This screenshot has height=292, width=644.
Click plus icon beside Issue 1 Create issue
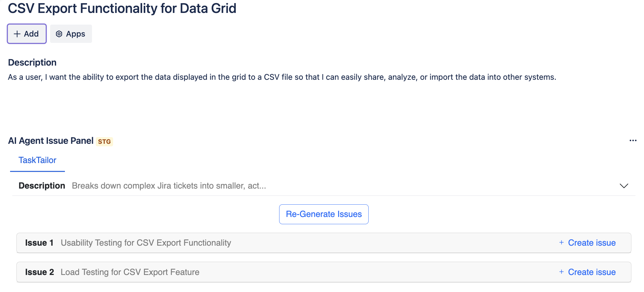pyautogui.click(x=561, y=242)
